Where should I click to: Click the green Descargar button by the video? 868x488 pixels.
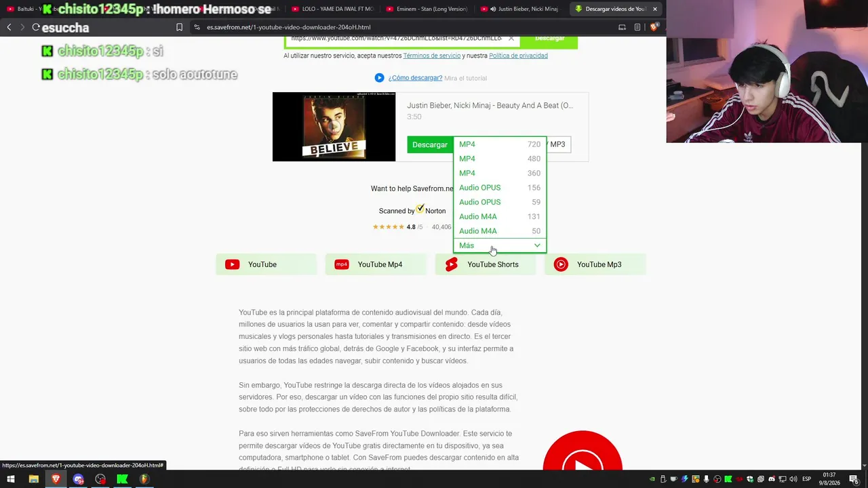(430, 144)
